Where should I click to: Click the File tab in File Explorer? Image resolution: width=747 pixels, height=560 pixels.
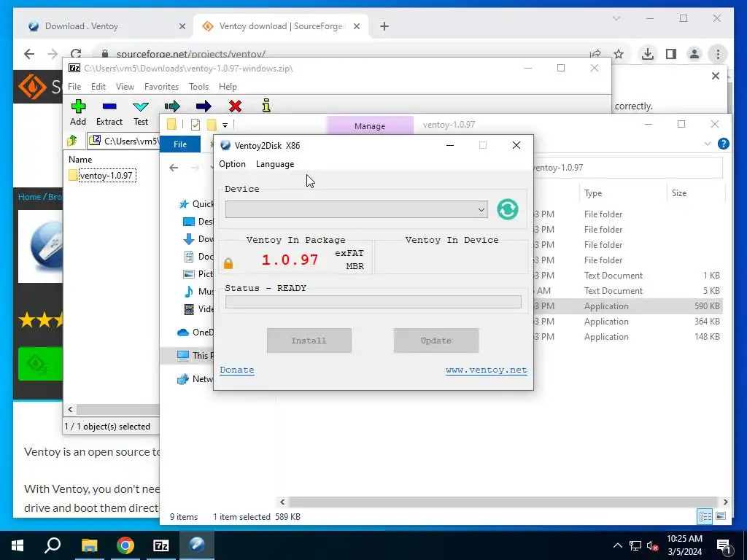pyautogui.click(x=180, y=144)
